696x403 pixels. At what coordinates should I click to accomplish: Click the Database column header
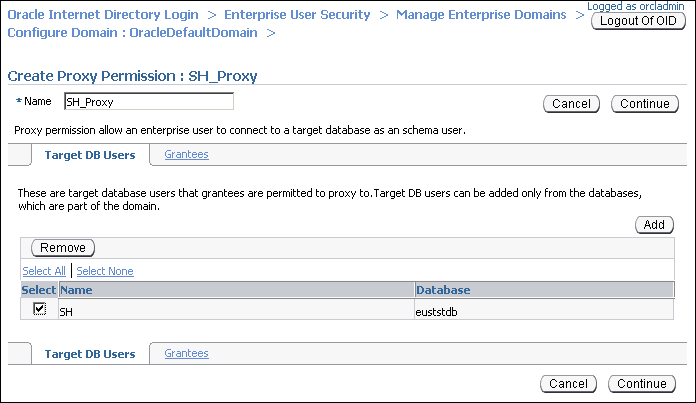point(443,290)
